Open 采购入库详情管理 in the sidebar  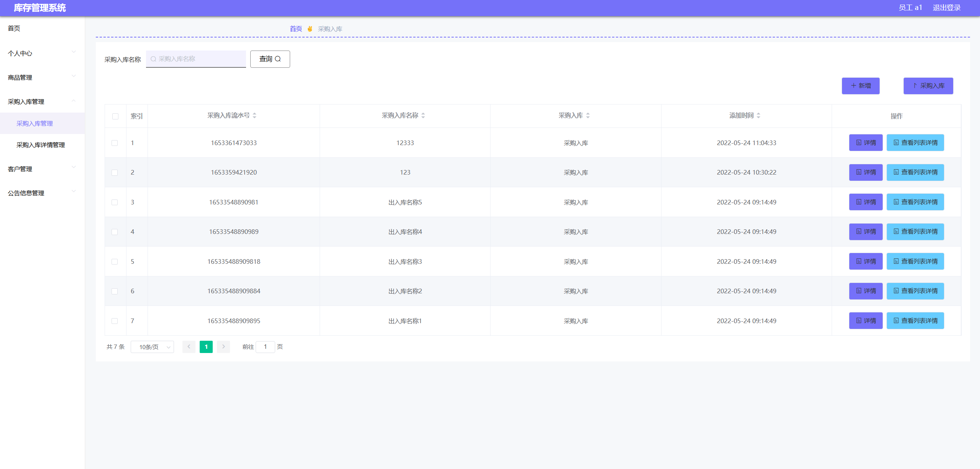tap(41, 145)
